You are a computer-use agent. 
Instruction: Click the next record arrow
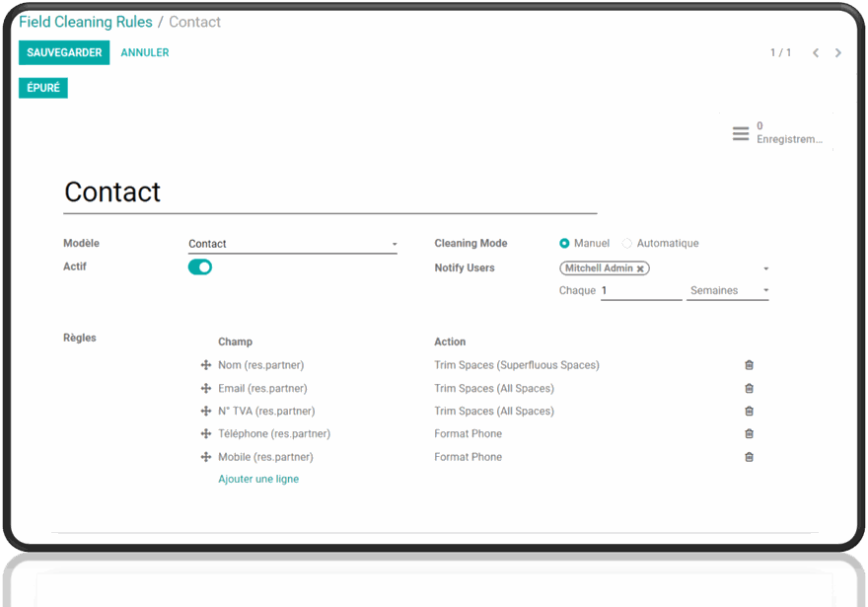837,52
